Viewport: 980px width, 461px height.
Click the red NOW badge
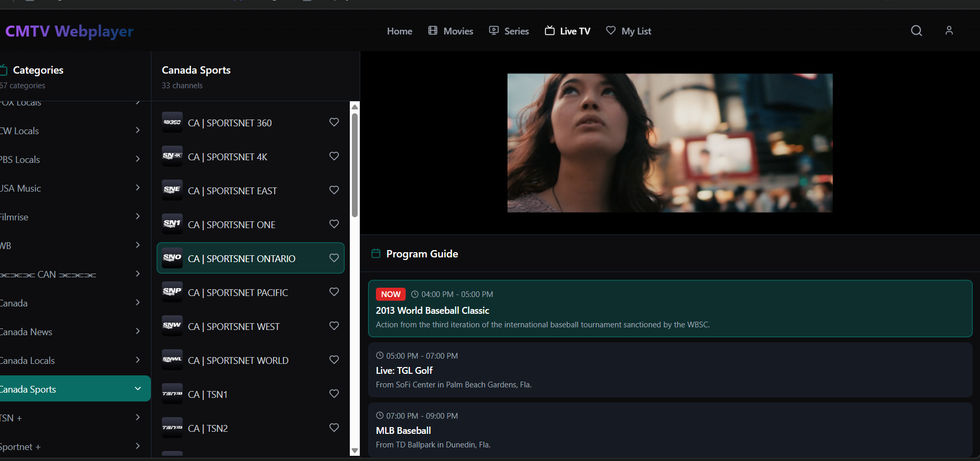pyautogui.click(x=391, y=294)
